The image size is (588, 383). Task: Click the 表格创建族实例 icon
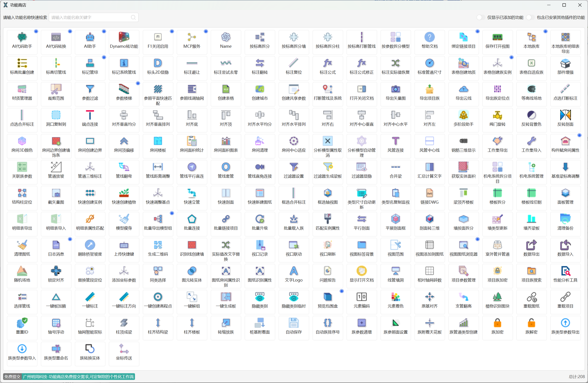click(x=497, y=63)
